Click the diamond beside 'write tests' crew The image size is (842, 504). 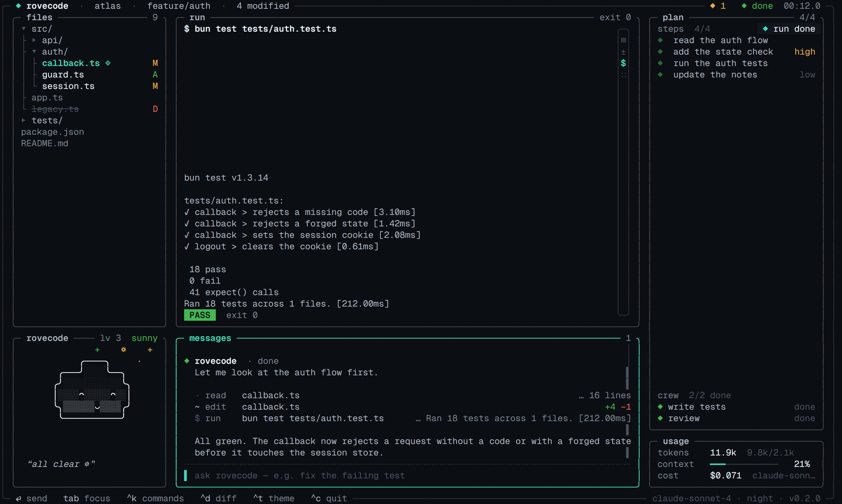[x=660, y=407]
